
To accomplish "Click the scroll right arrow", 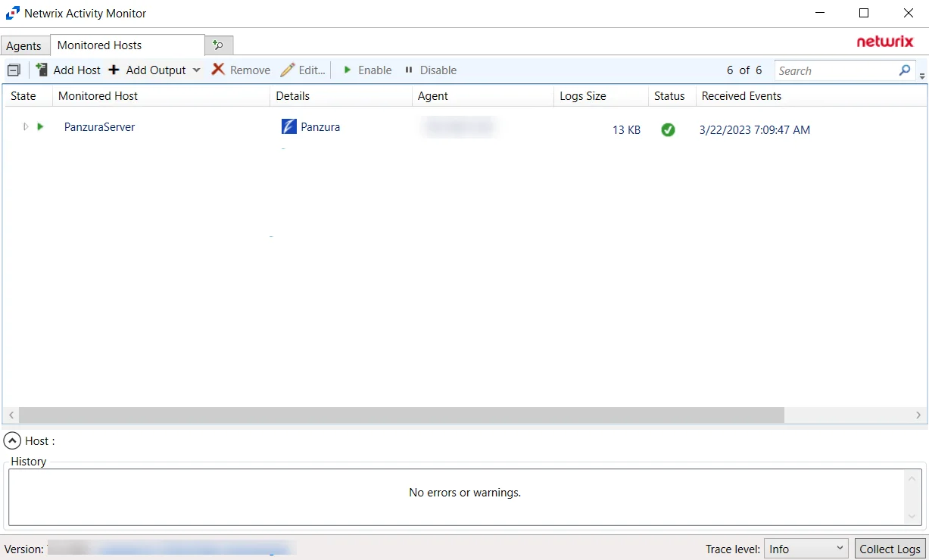I will point(918,415).
